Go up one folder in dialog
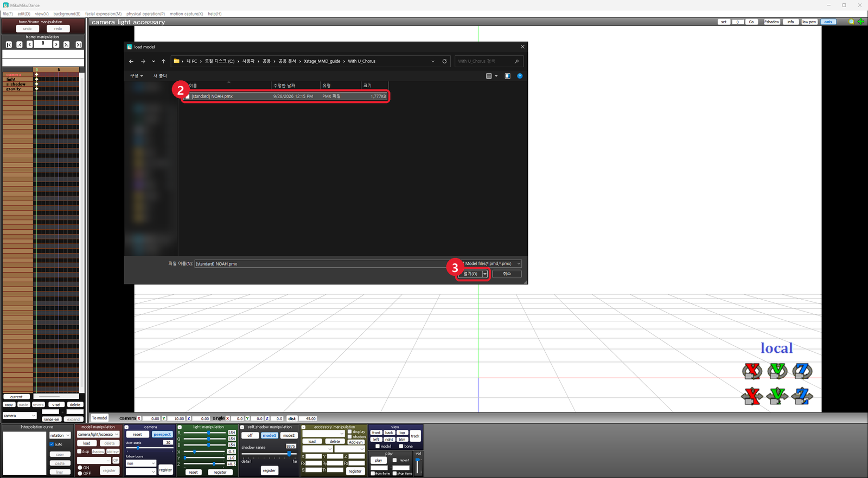Screen dimensions: 868x478 pos(163,61)
